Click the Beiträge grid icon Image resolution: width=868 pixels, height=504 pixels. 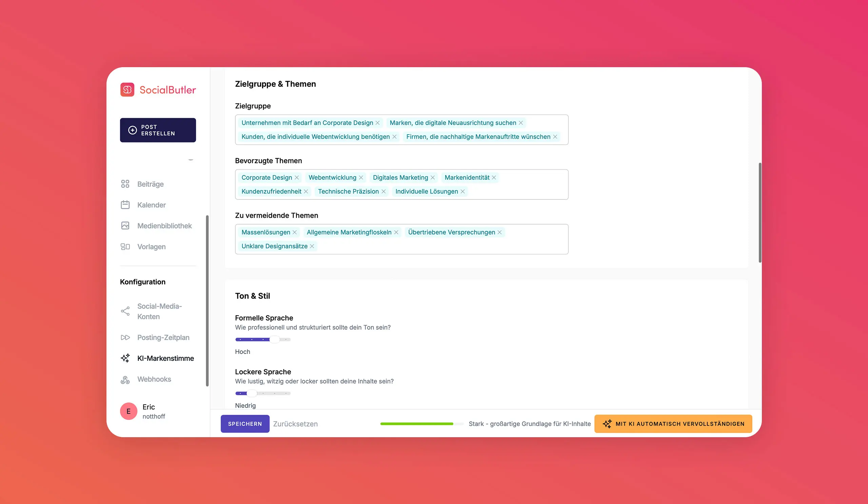click(x=125, y=184)
